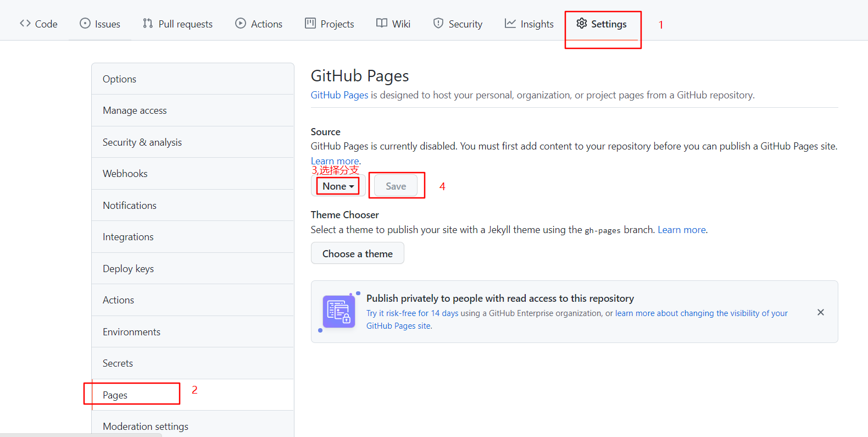This screenshot has width=868, height=437.
Task: Open Learn more link under Theme Chooser
Action: [x=682, y=230]
